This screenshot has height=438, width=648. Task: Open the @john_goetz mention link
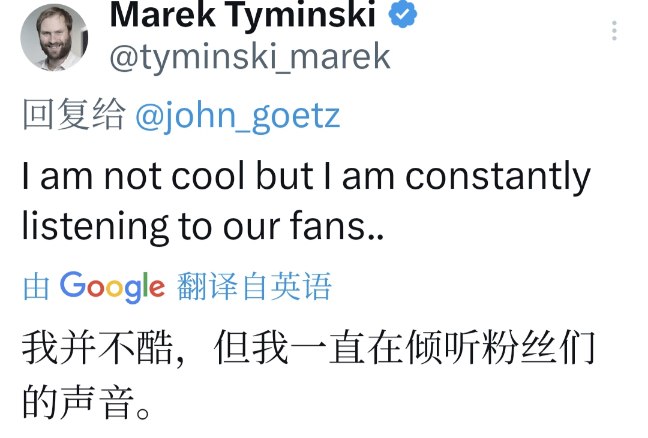(237, 117)
